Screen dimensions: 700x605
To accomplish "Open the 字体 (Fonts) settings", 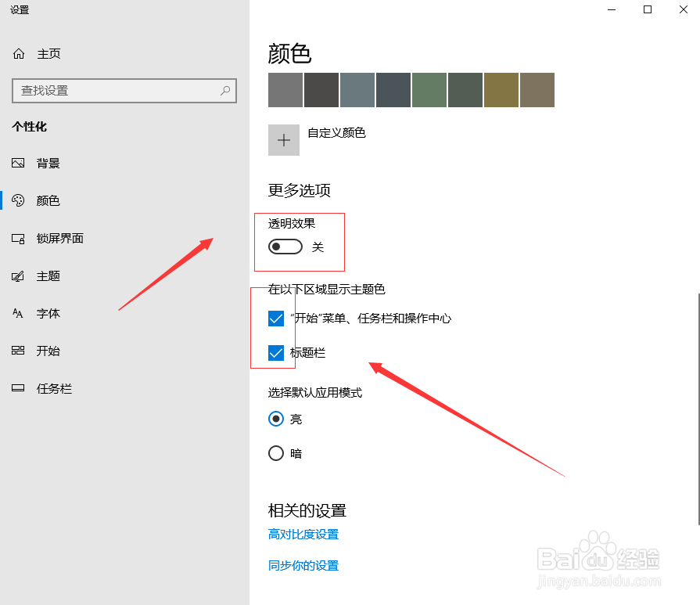I will point(47,313).
